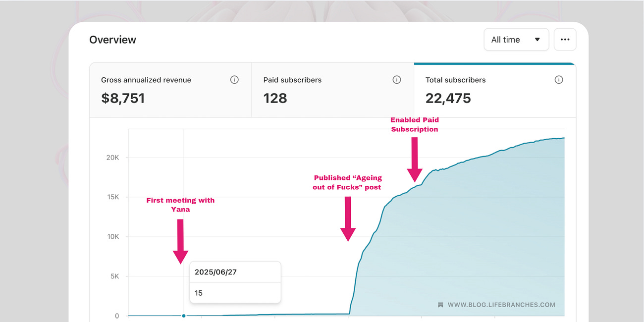Open the three-dot more options menu

[565, 40]
